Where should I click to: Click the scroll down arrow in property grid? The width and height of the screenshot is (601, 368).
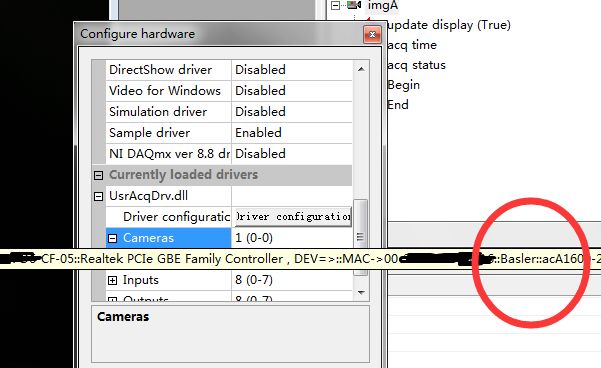coord(361,292)
